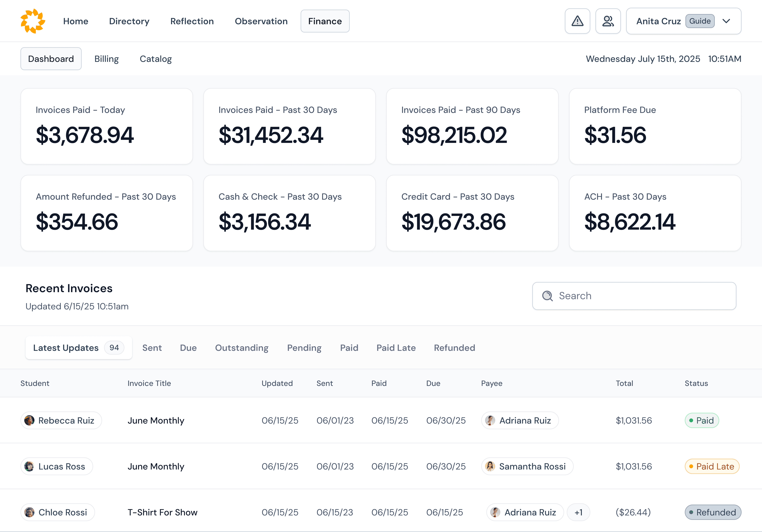Image resolution: width=762 pixels, height=532 pixels.
Task: Click Lucas Ross's student avatar
Action: [30, 466]
